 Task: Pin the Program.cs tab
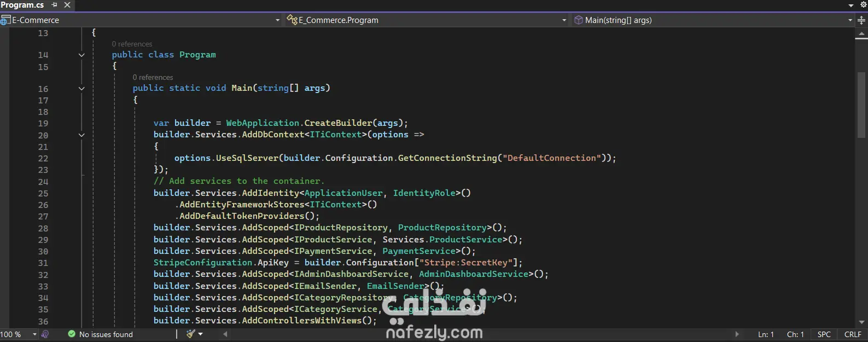[x=54, y=5]
